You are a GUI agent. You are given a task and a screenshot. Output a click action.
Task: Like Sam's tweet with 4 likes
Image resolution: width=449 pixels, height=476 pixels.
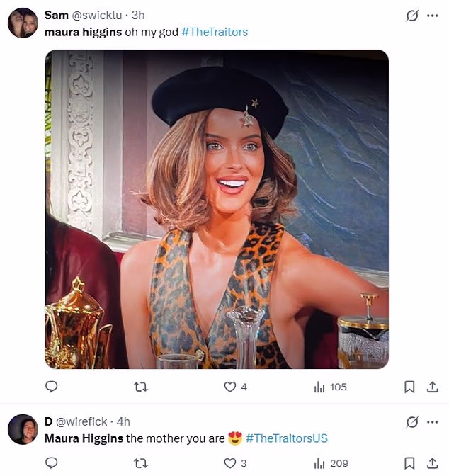coord(229,387)
